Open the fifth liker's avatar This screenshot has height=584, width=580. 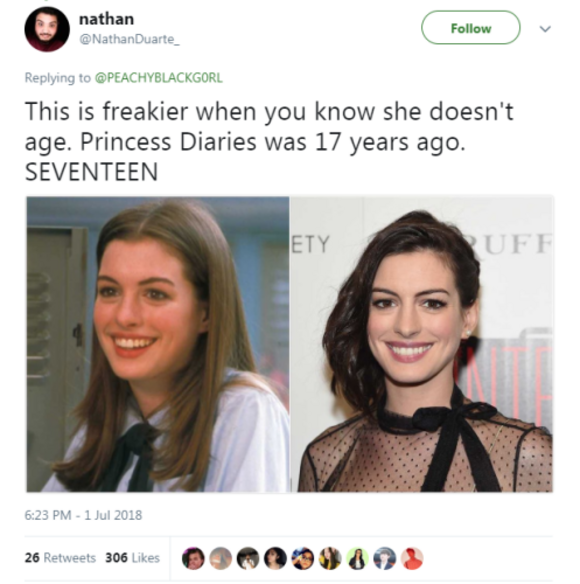tap(302, 558)
